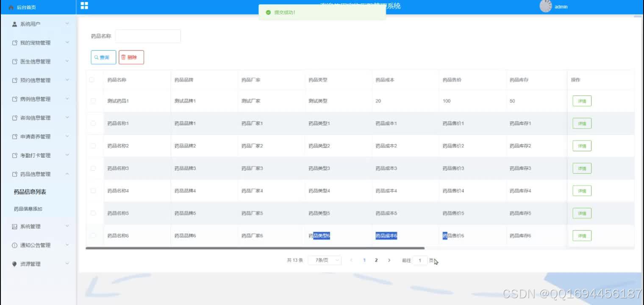Click the 咨询信息管理 sidebar icon
This screenshot has height=305, width=644.
[x=15, y=118]
